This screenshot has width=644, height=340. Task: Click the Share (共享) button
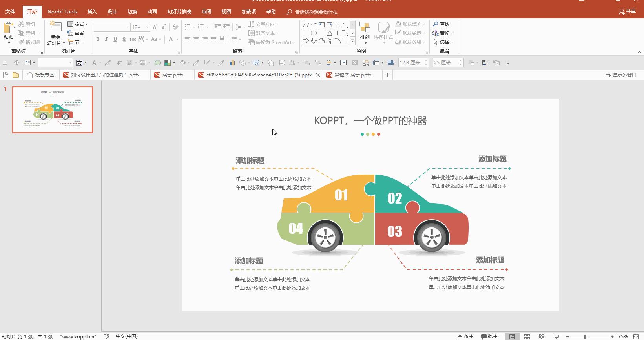pos(627,12)
